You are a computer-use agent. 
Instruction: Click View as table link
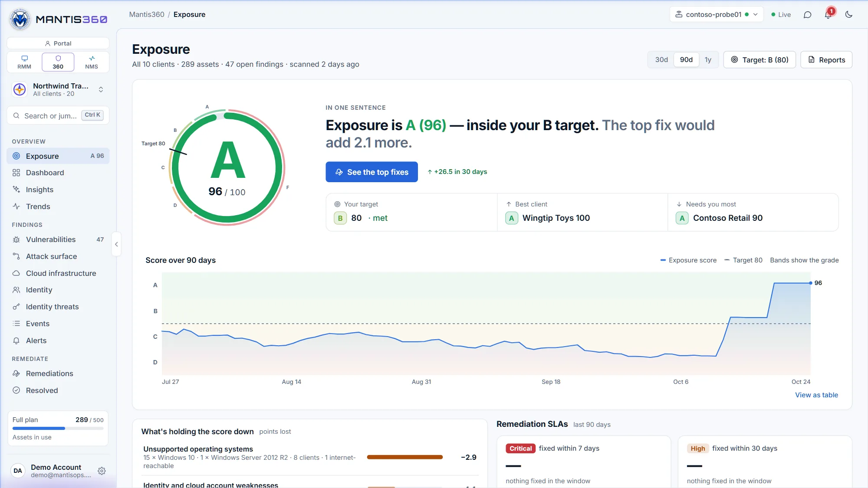pos(816,395)
